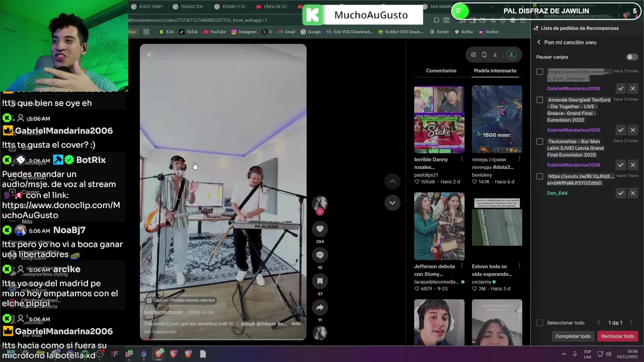Reject Tautumeitas Bur Man Laimi request
Image resolution: width=644 pixels, height=362 pixels.
[x=633, y=165]
